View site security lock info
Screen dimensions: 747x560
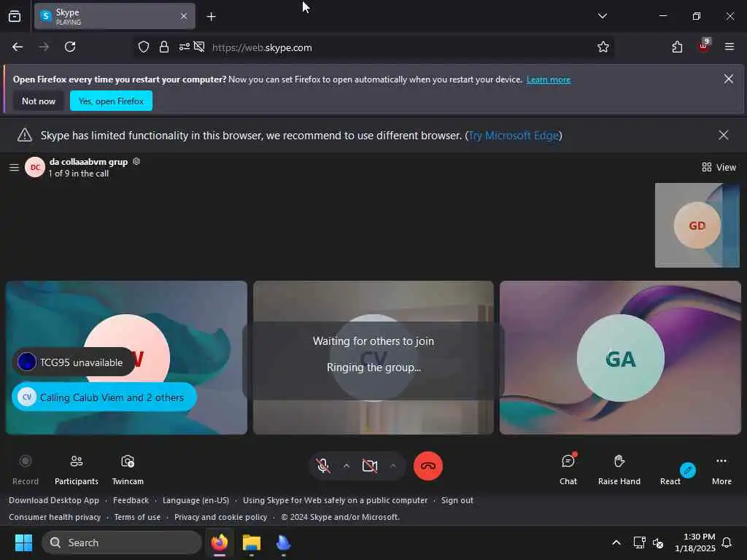click(x=164, y=47)
